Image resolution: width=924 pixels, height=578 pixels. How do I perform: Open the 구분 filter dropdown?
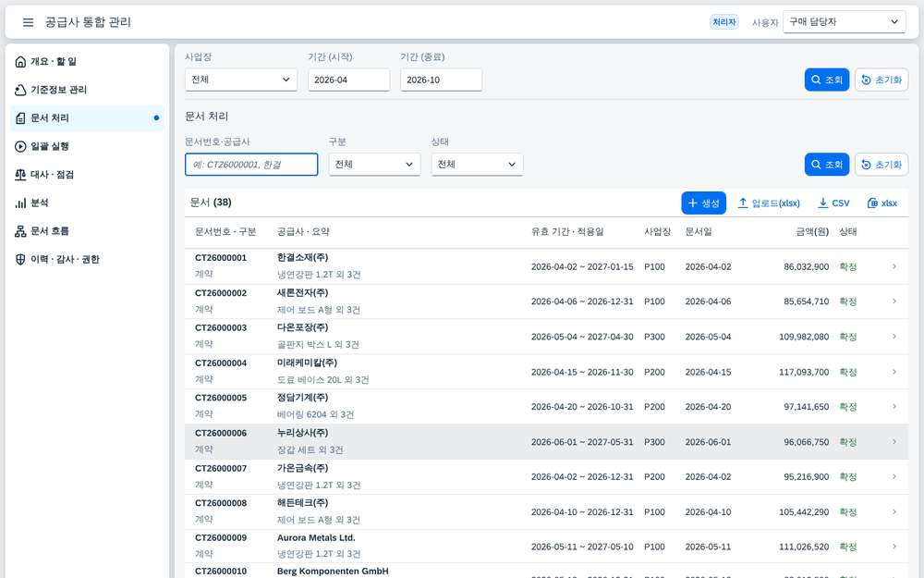click(x=374, y=165)
